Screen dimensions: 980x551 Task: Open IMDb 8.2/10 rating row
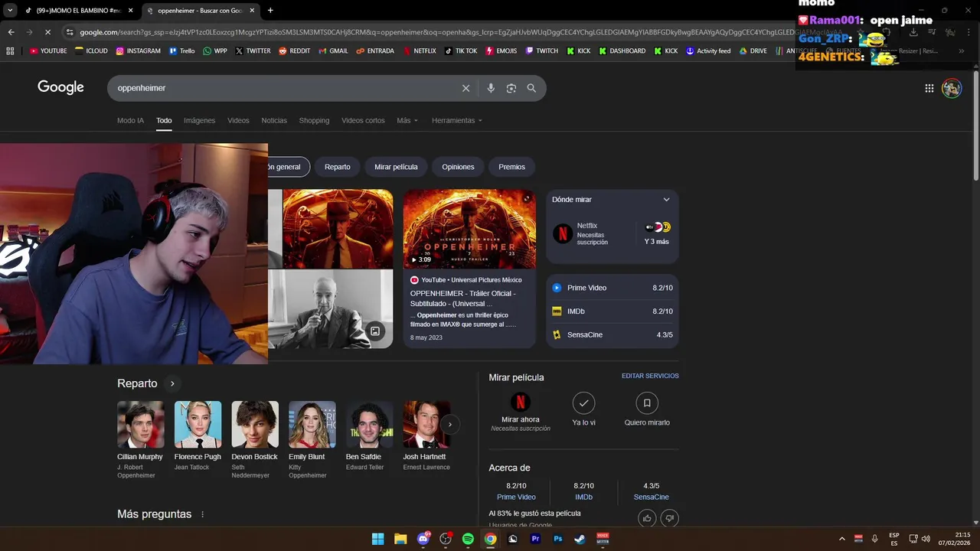pyautogui.click(x=612, y=311)
